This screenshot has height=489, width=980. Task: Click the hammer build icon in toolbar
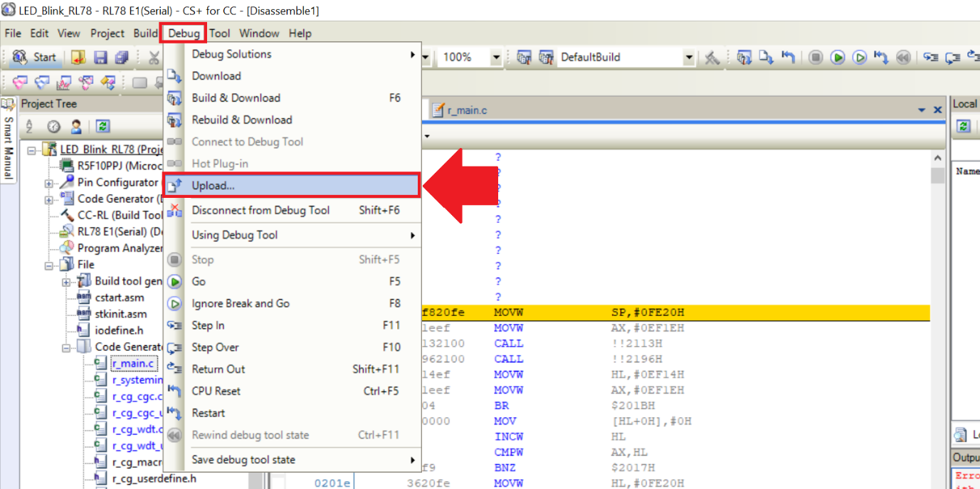(712, 58)
